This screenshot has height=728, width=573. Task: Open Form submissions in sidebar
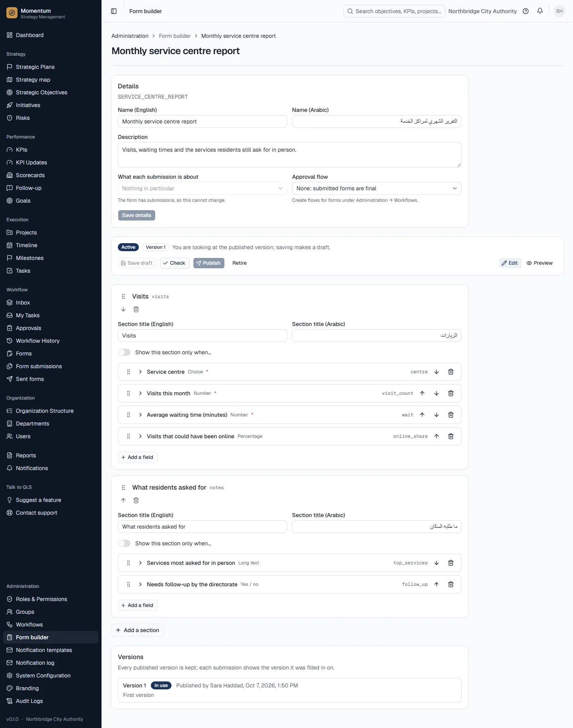[x=51, y=366]
